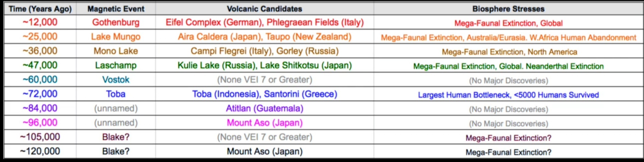This screenshot has height=162, width=644.
Task: Click the pink Mount Aso (Japan) cell
Action: [265, 123]
